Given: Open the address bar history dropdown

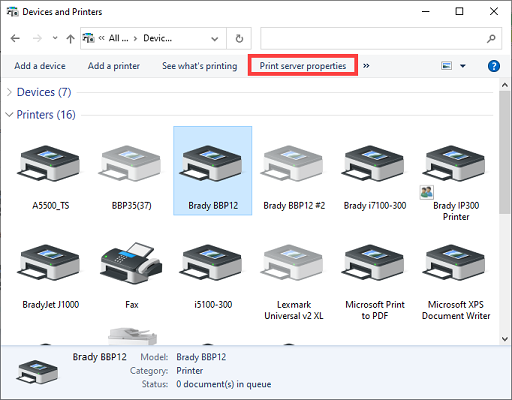Looking at the screenshot, I should pyautogui.click(x=215, y=39).
